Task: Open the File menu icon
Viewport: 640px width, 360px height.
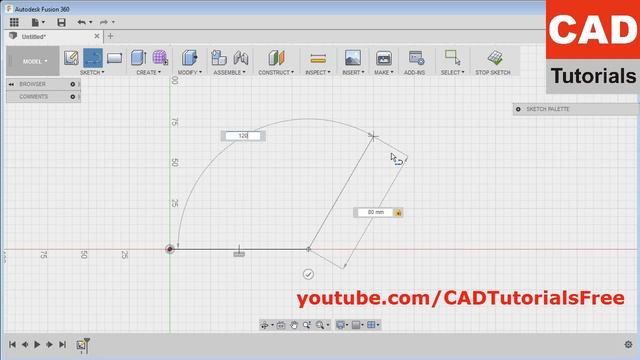Action: pos(37,22)
